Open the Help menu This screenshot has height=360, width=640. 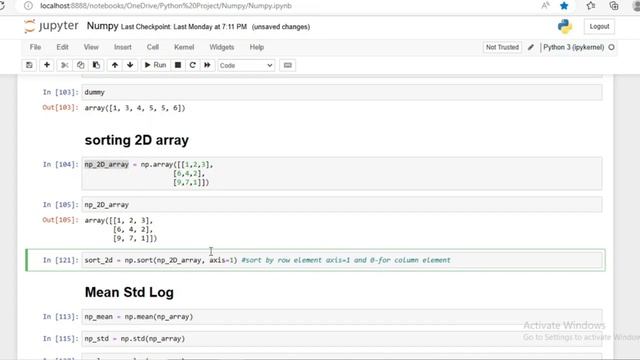pyautogui.click(x=257, y=47)
